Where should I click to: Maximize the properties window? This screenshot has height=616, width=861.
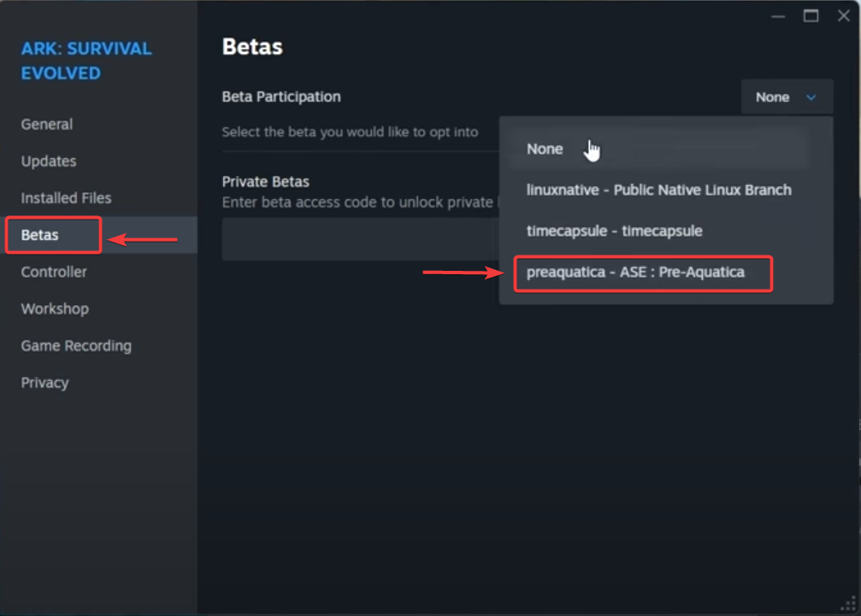pyautogui.click(x=811, y=16)
